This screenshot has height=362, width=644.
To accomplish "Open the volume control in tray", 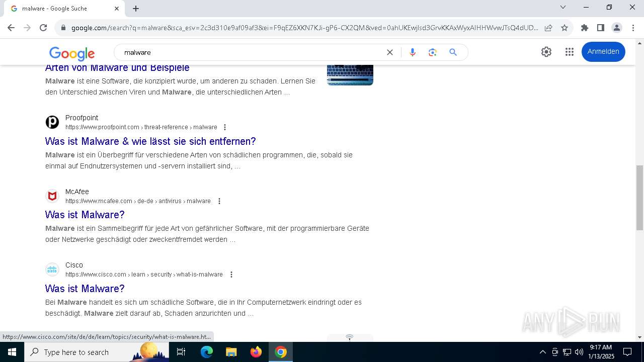I will coord(579,352).
